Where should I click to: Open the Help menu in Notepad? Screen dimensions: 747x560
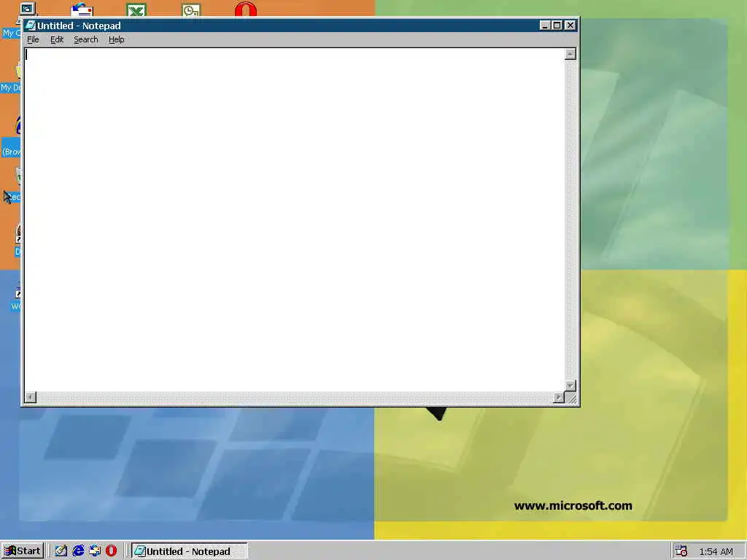pyautogui.click(x=116, y=39)
